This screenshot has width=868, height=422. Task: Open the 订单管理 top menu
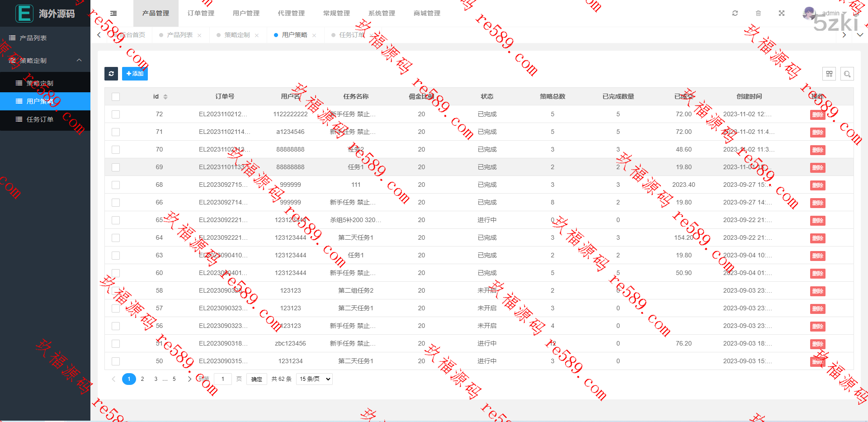point(201,14)
